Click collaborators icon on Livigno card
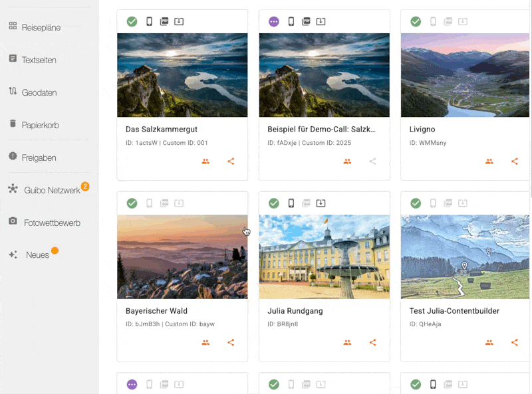The height and width of the screenshot is (394, 532). (x=489, y=161)
